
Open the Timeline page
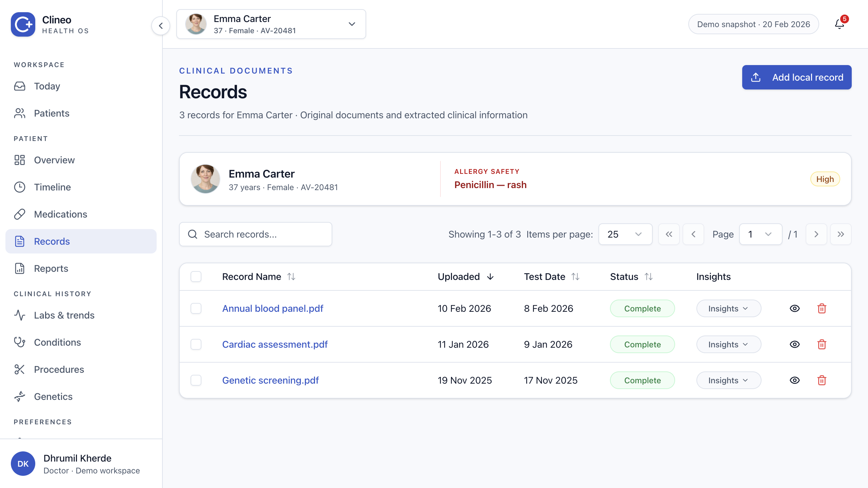(x=81, y=187)
